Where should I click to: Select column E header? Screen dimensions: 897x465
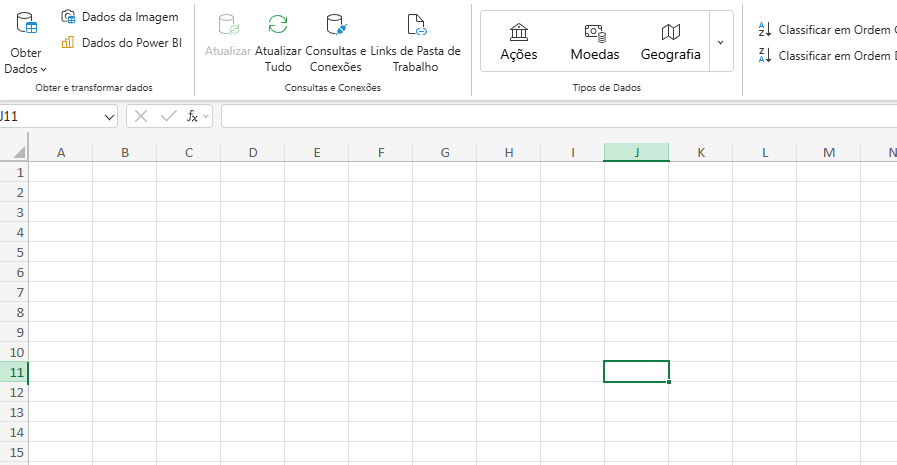317,153
